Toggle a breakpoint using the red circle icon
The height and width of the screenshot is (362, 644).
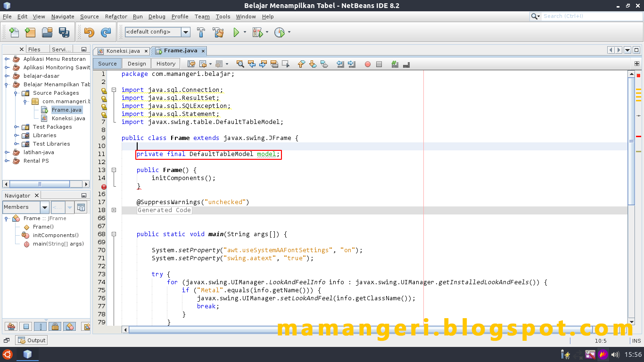tap(367, 64)
